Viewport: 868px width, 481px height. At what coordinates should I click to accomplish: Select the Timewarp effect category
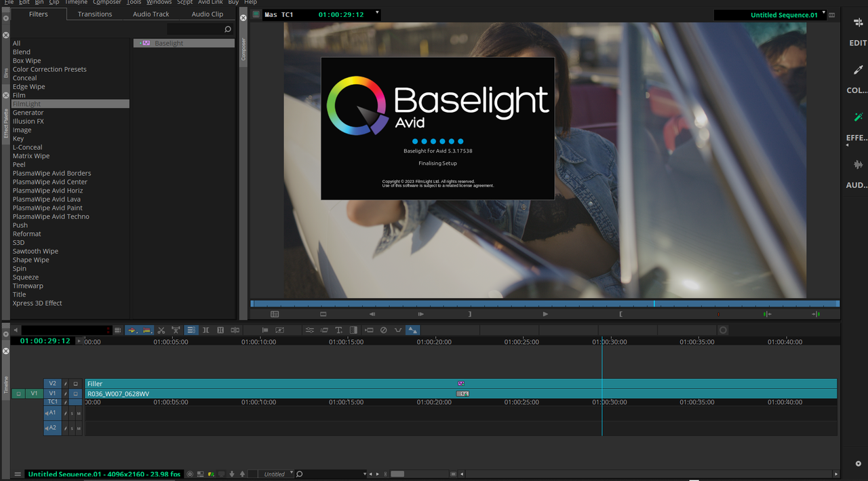pos(28,286)
